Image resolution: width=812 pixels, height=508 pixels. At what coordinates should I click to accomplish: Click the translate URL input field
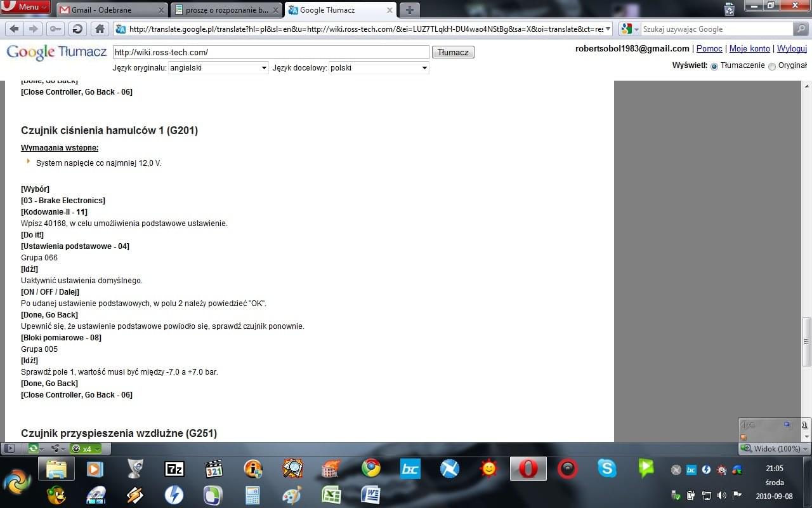[271, 52]
